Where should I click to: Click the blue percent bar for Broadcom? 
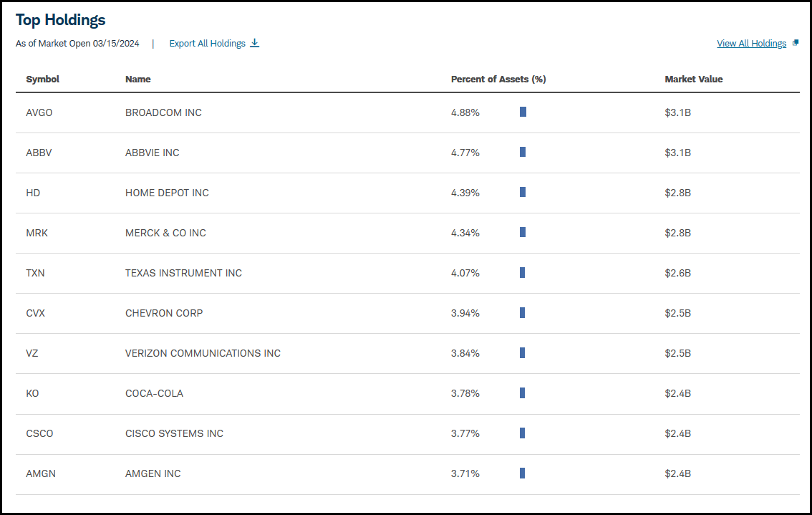[x=523, y=112]
